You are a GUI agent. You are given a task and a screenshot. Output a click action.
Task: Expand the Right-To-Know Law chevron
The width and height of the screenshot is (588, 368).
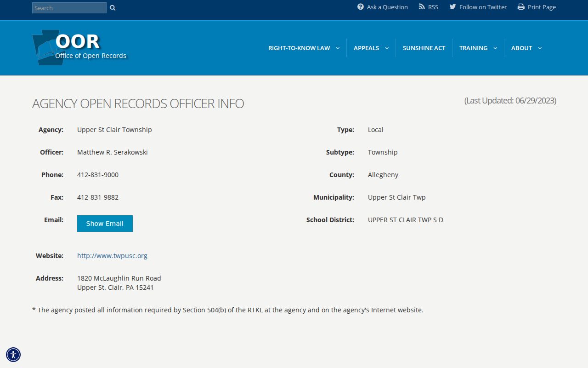point(338,48)
